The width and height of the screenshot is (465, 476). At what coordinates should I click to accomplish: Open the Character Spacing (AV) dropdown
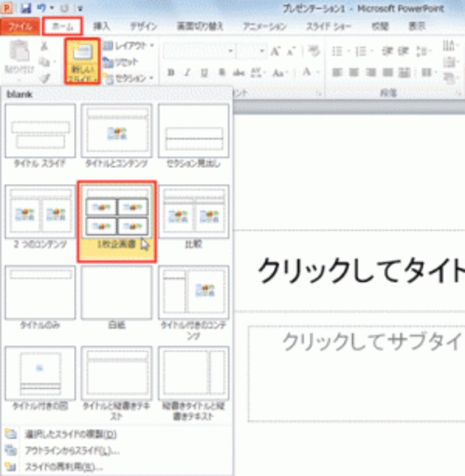tap(257, 73)
